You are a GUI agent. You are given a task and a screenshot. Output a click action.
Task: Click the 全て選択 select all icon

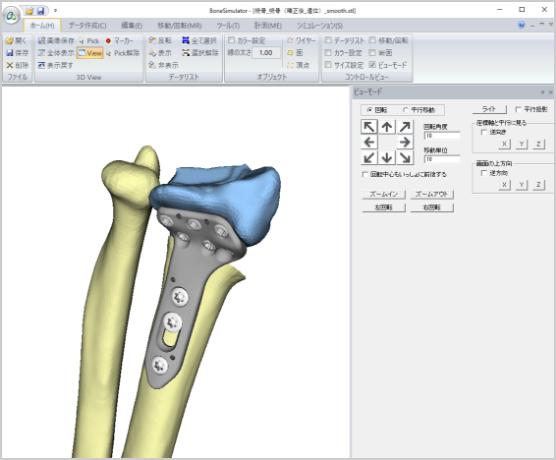(x=185, y=40)
